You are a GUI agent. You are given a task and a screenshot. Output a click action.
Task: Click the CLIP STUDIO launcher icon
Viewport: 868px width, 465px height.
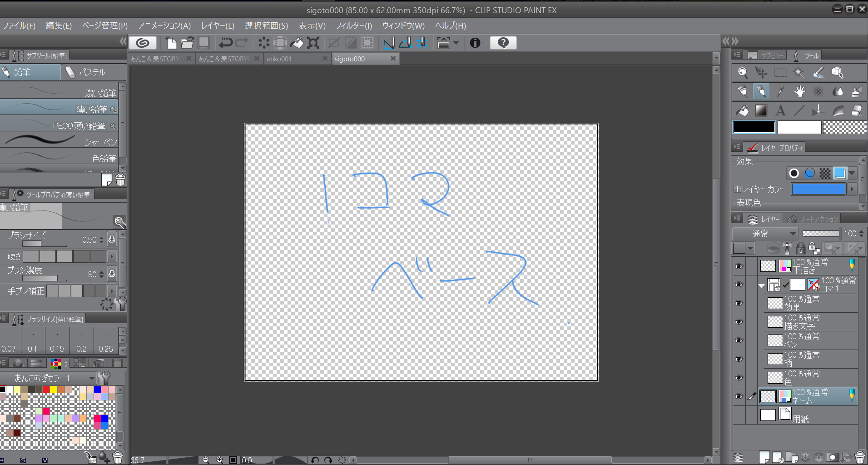point(143,43)
